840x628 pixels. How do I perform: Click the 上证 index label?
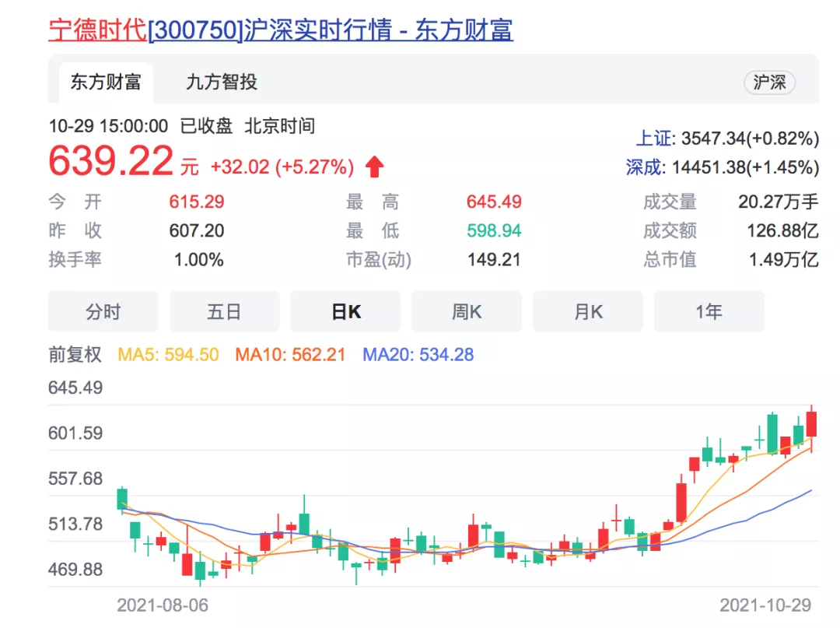click(655, 139)
